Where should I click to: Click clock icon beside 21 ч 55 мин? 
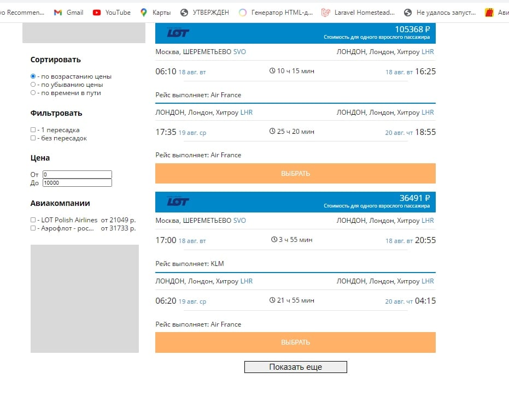(272, 300)
